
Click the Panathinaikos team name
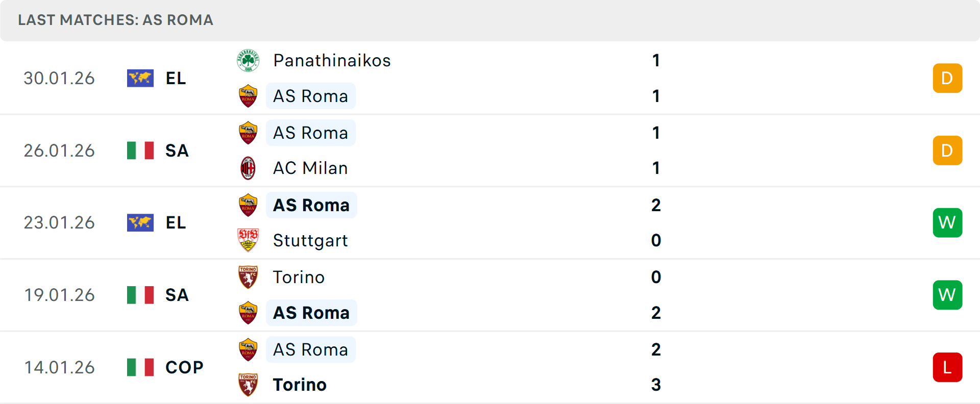pos(332,60)
